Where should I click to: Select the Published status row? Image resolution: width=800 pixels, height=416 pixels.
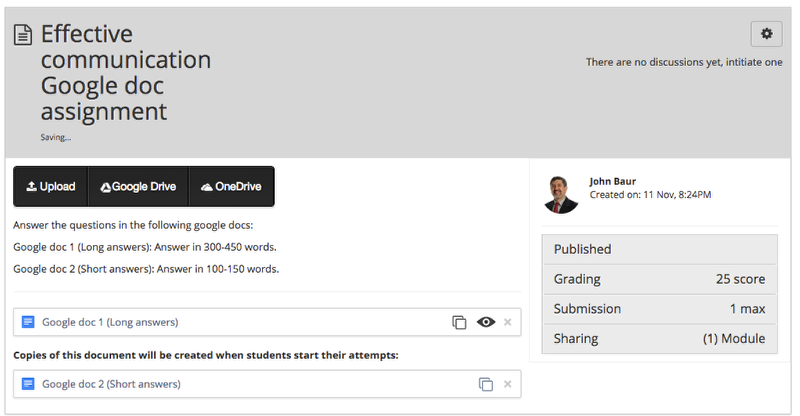[x=660, y=249]
